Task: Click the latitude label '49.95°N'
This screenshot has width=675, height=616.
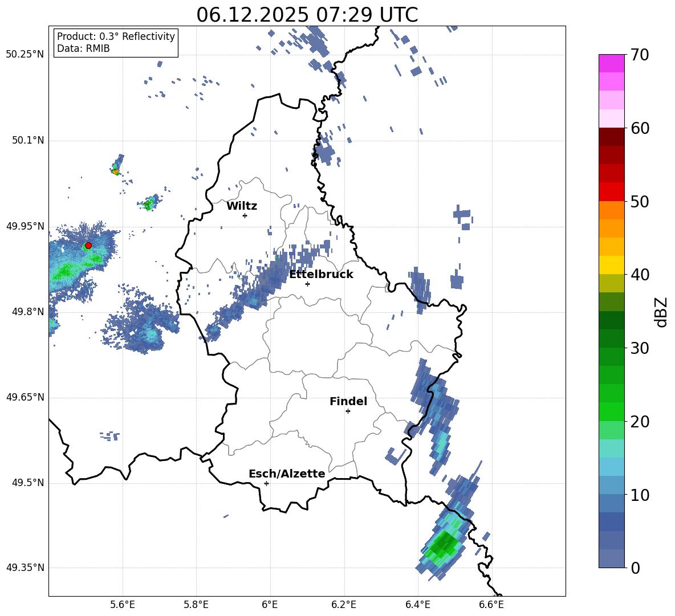Action: (25, 226)
